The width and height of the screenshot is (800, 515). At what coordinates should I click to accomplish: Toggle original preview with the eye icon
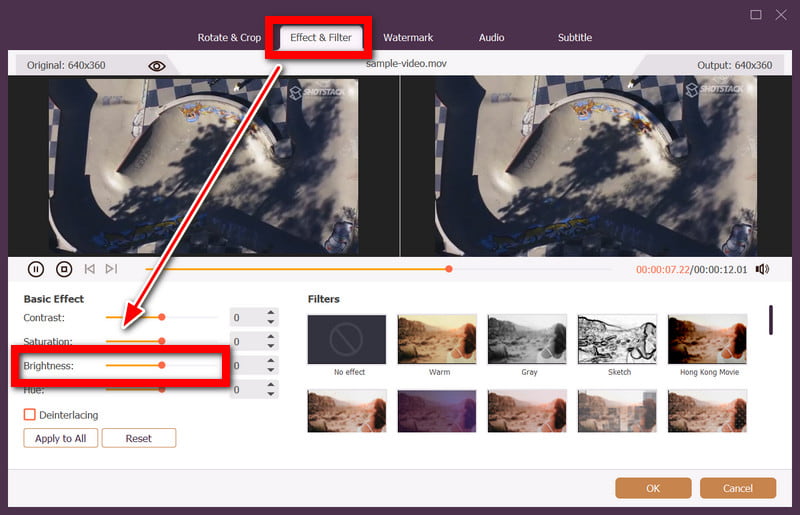157,66
